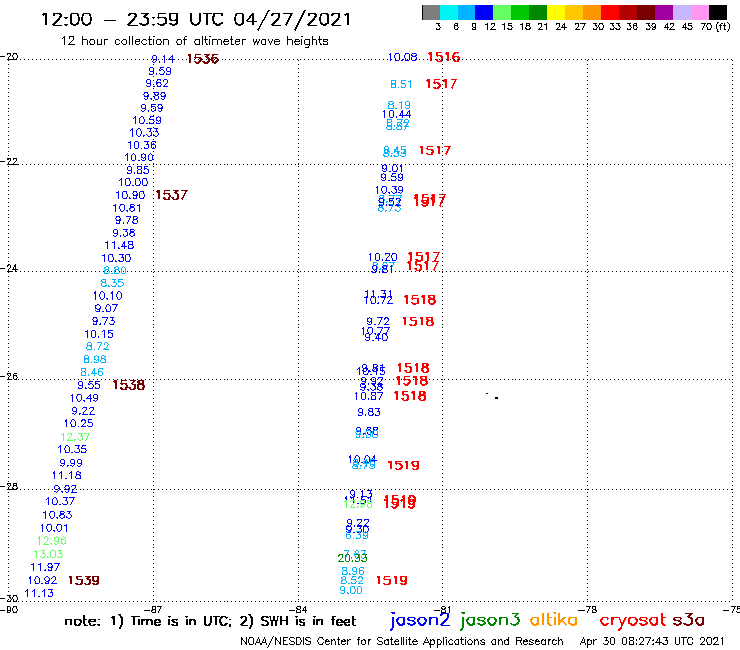Click the light blue value 8.35
The width and height of the screenshot is (740, 650).
coord(112,283)
